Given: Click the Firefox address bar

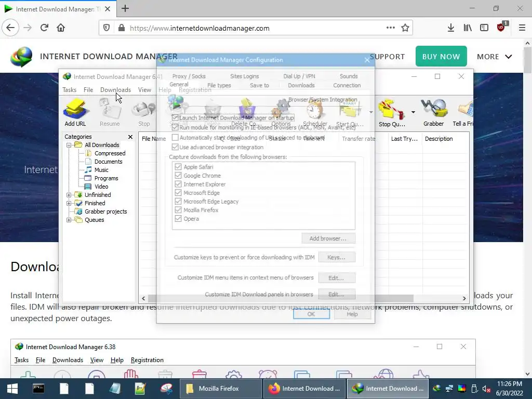Looking at the screenshot, I should point(256,28).
